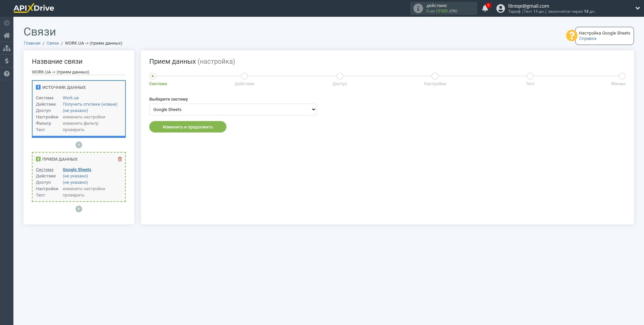The image size is (644, 325).
Task: Click the yellow question mark help icon
Action: [x=571, y=36]
